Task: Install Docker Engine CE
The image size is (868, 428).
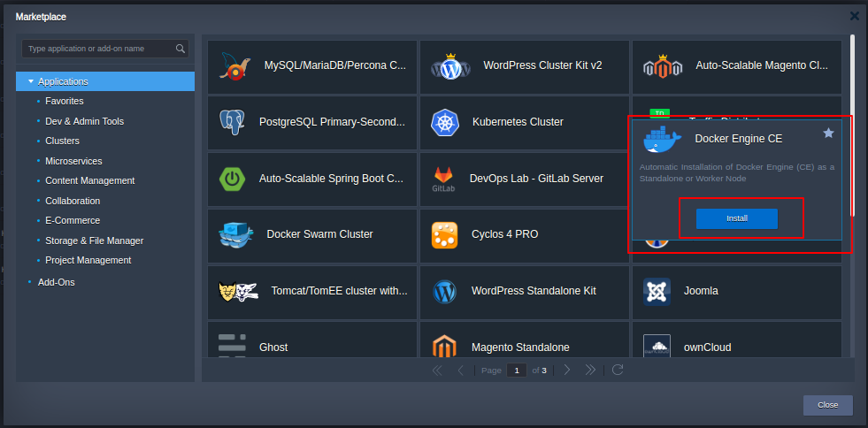Action: (x=736, y=218)
